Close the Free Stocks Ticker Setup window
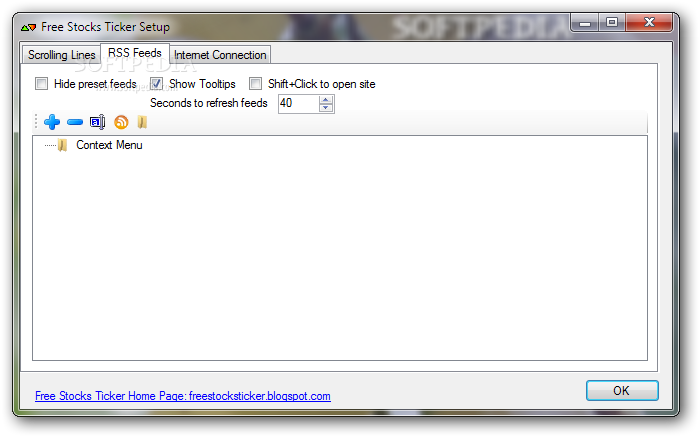Screen dimensions: 700x437 pos(649,22)
